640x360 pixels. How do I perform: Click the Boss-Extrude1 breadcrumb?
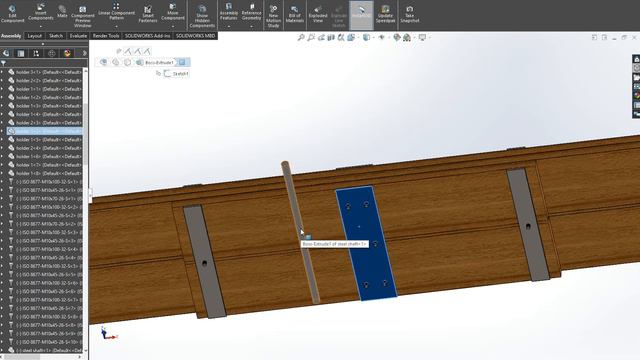coord(159,62)
